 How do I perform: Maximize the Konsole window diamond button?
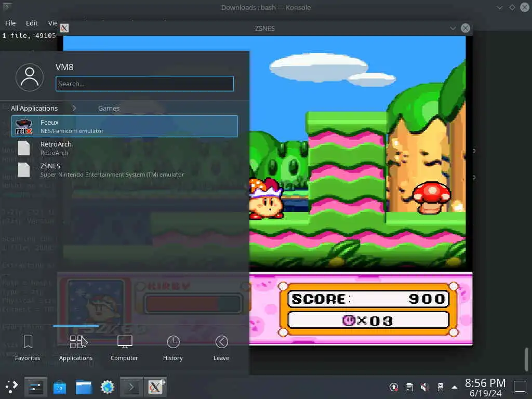coord(512,7)
